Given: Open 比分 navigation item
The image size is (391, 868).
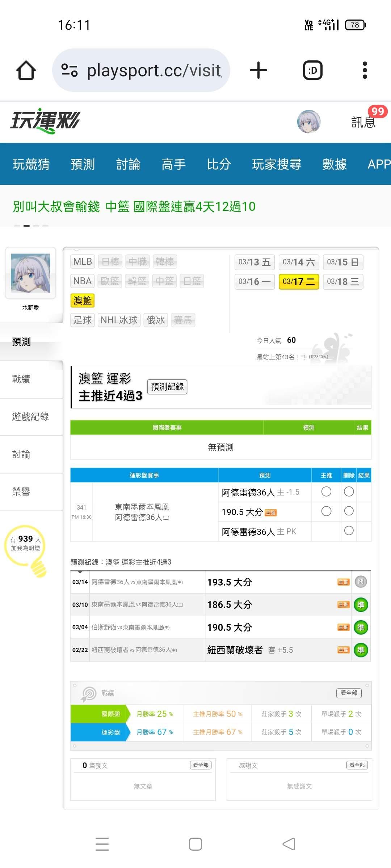Looking at the screenshot, I should 219,164.
